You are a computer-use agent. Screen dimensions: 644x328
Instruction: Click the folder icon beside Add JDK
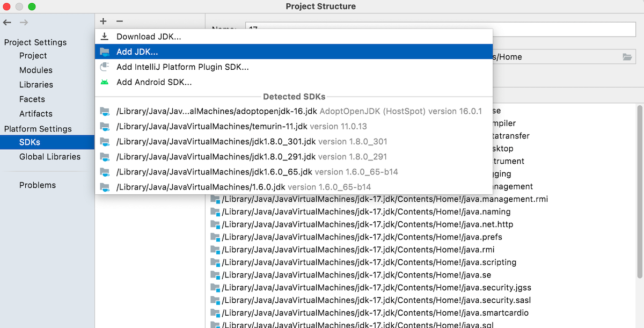click(105, 52)
